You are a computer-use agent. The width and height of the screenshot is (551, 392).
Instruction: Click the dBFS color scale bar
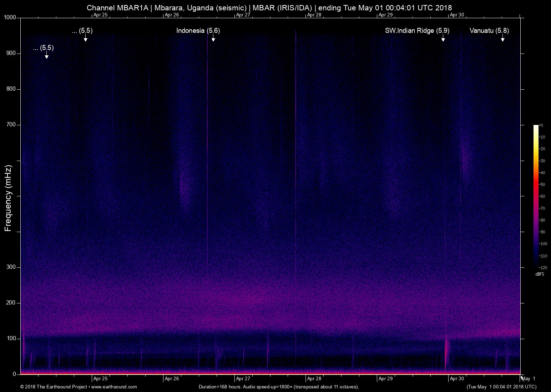click(536, 196)
